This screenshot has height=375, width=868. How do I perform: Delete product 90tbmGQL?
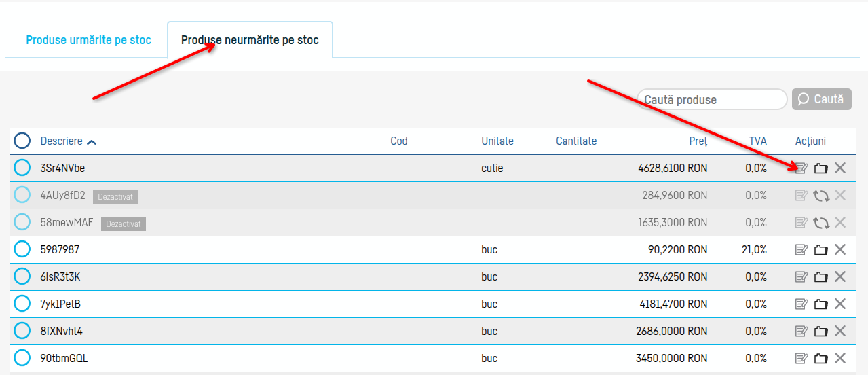(x=840, y=359)
